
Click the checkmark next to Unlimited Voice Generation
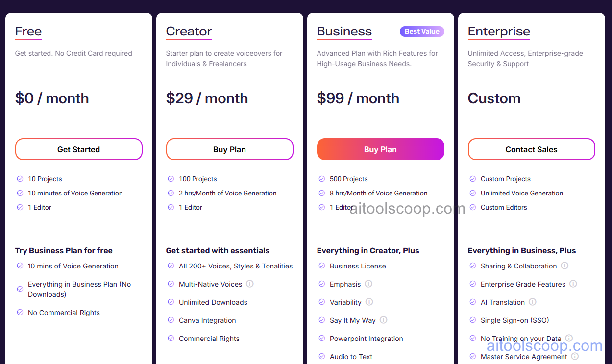pos(472,193)
